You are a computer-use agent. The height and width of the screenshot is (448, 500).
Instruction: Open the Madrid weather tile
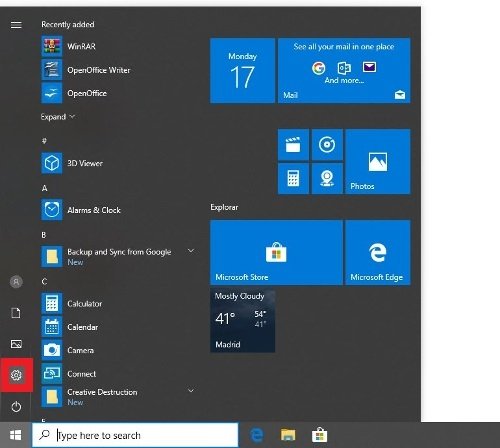click(243, 320)
